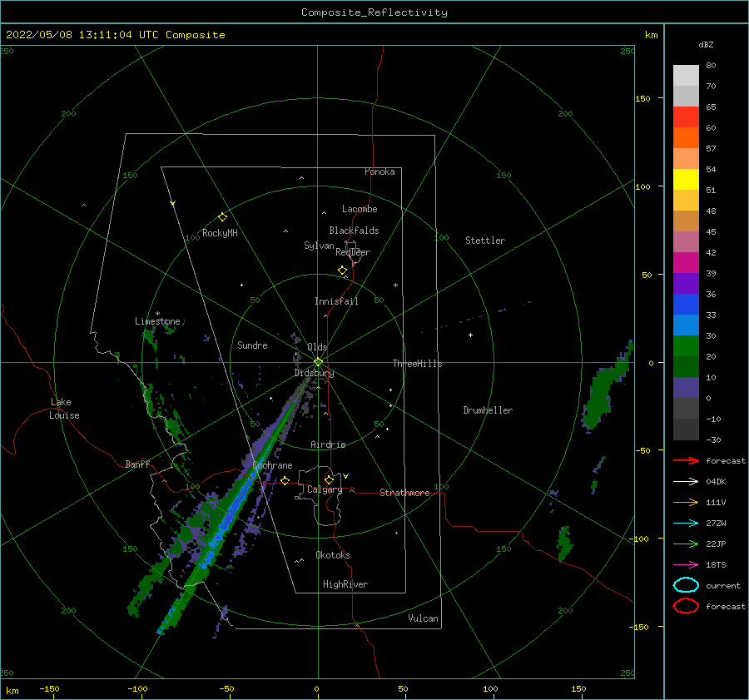This screenshot has height=700, width=749.
Task: Select the orange 111V arrow icon
Action: pyautogui.click(x=686, y=502)
